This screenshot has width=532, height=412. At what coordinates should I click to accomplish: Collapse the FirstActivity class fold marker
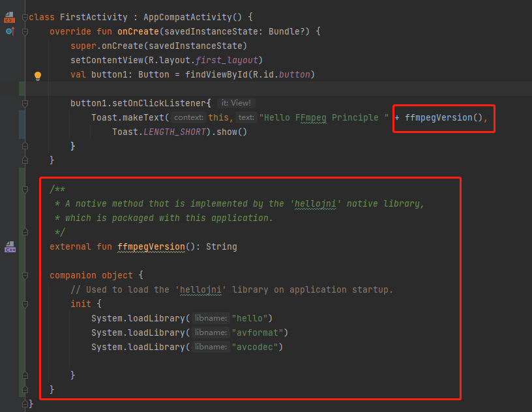(25, 17)
